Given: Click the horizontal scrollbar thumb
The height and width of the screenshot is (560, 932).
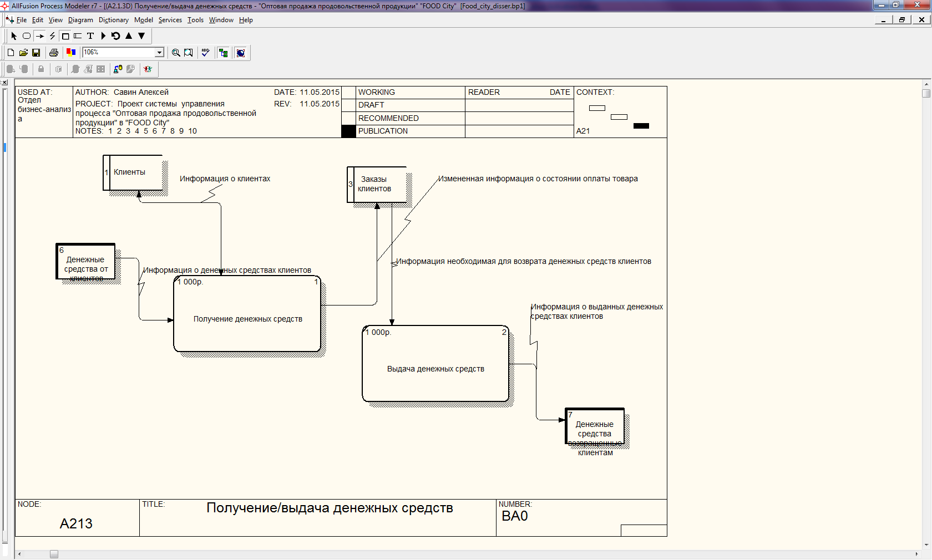Looking at the screenshot, I should (54, 554).
